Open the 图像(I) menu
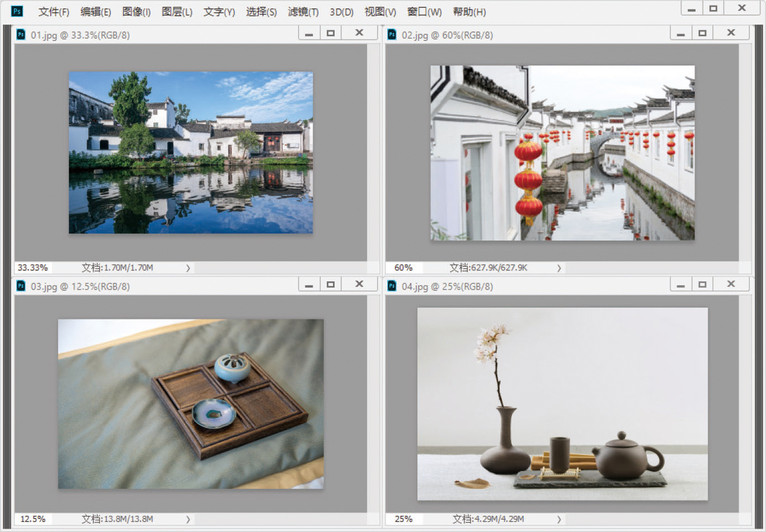This screenshot has width=766, height=532. [x=137, y=12]
